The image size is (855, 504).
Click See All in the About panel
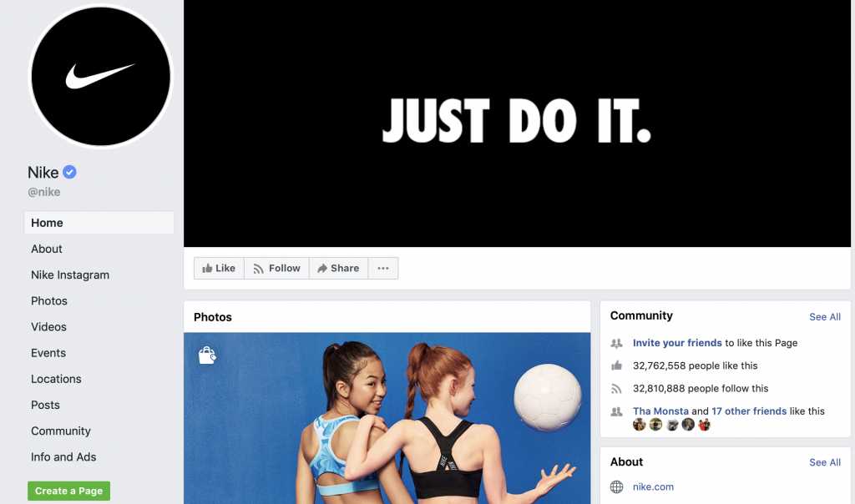coord(824,462)
